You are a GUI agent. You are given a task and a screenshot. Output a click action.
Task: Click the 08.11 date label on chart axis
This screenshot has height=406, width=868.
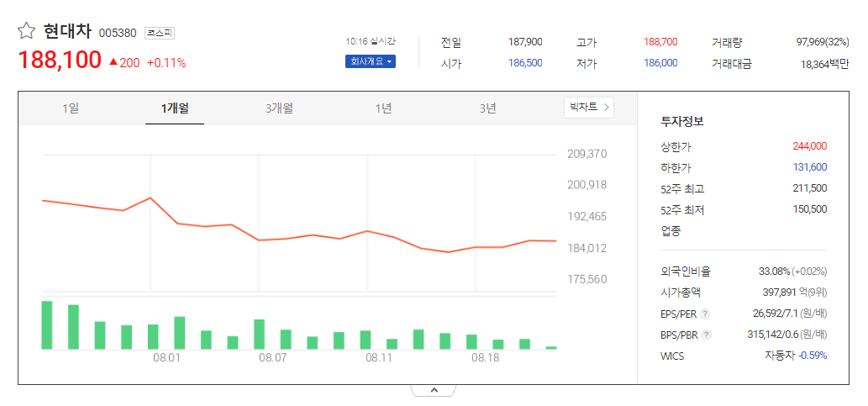379,358
